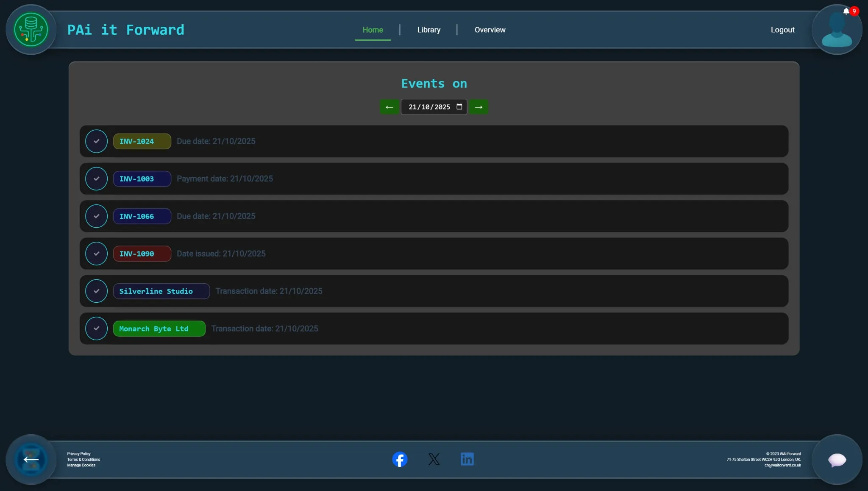Screen dimensions: 868x491
Task: Toggle the checkmark for INV-1024
Action: [96, 141]
